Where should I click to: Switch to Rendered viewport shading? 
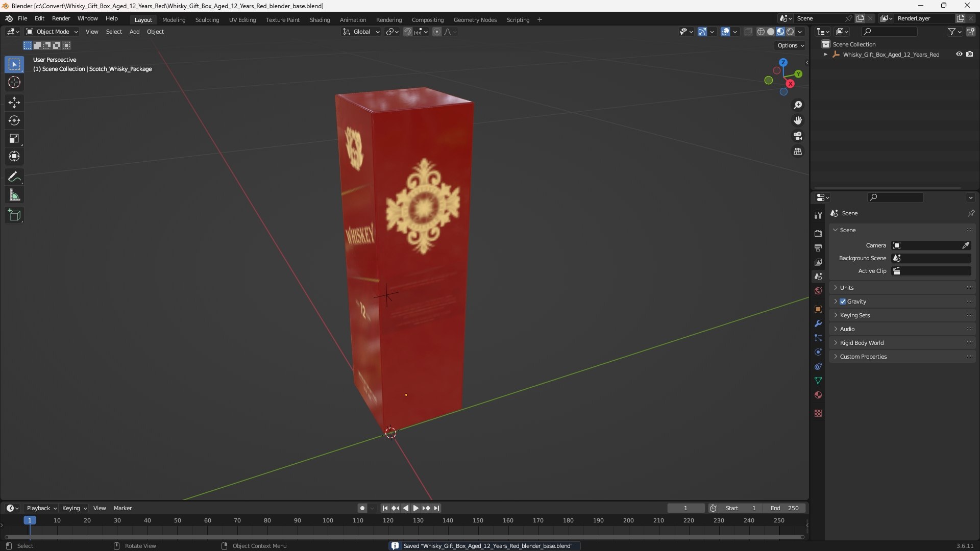[790, 32]
